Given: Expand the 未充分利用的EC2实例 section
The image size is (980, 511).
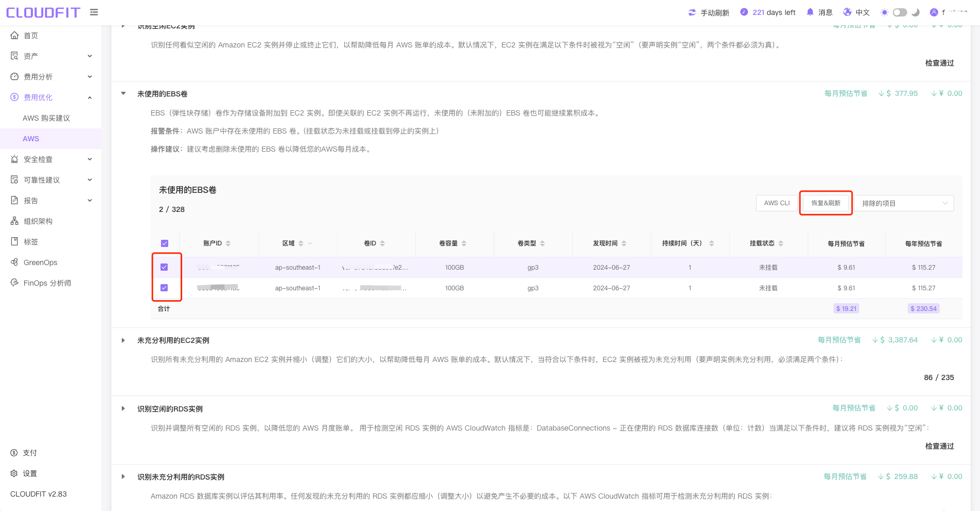Looking at the screenshot, I should click(123, 340).
